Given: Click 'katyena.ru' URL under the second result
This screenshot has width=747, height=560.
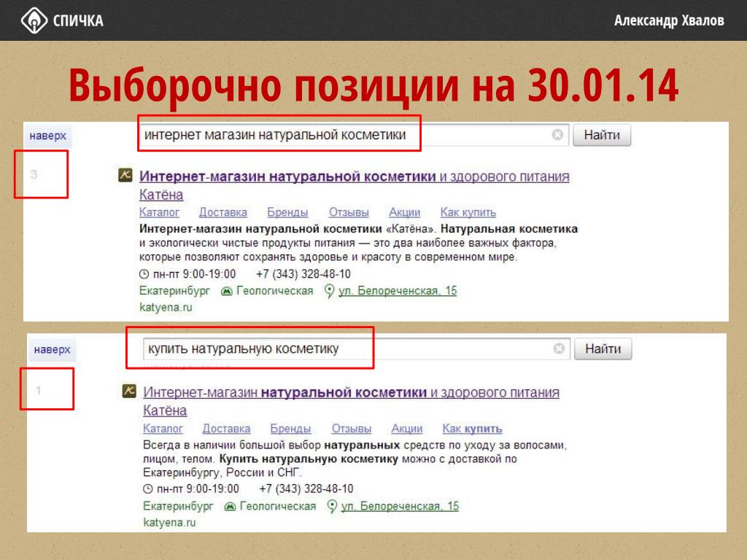Looking at the screenshot, I should [169, 523].
